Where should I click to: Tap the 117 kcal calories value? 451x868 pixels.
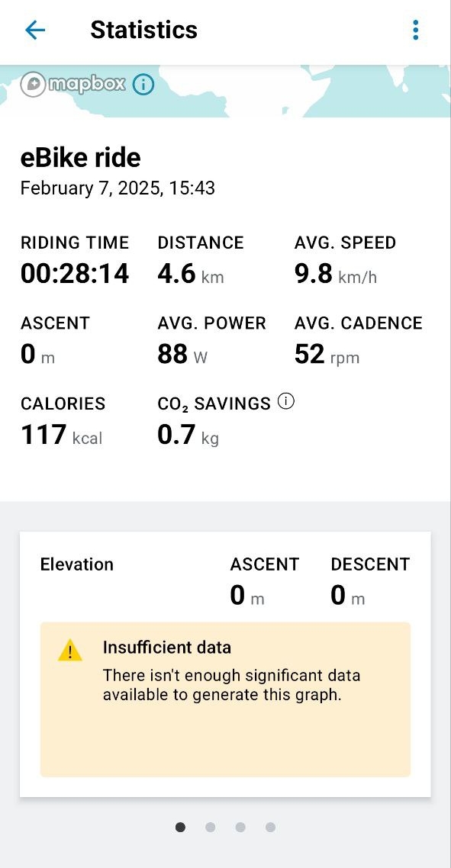point(62,435)
